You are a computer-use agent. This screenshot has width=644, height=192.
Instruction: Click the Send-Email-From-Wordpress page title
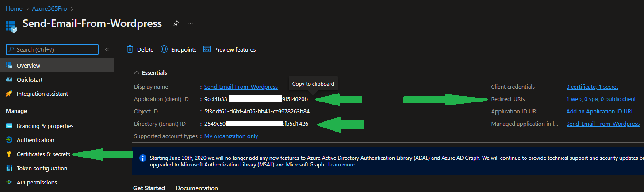(92, 23)
